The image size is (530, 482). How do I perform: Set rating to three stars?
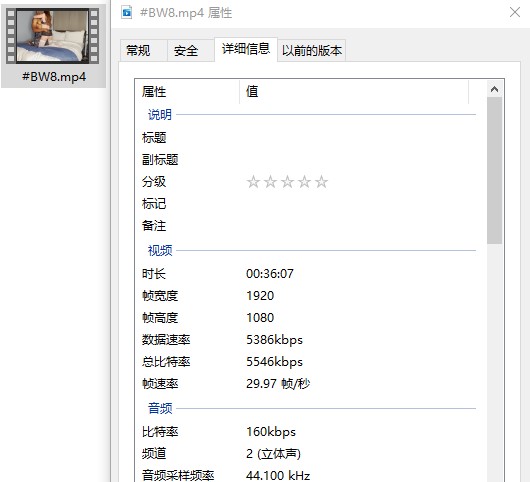(x=287, y=182)
